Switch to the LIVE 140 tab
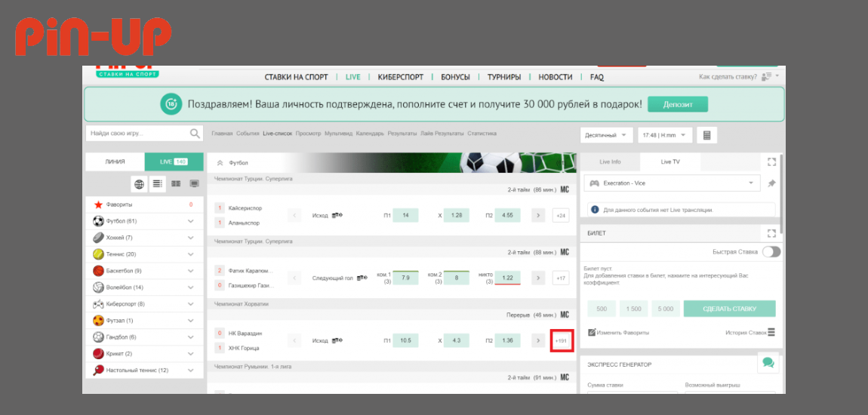This screenshot has height=415, width=868. [174, 161]
